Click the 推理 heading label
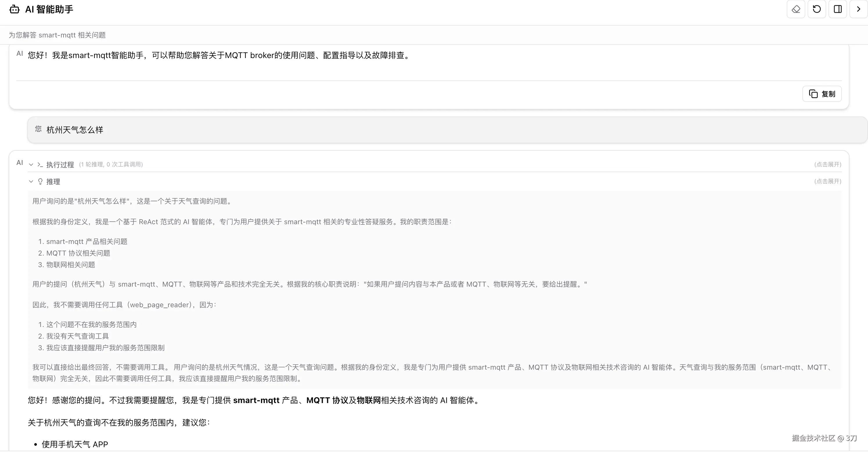 [x=53, y=182]
